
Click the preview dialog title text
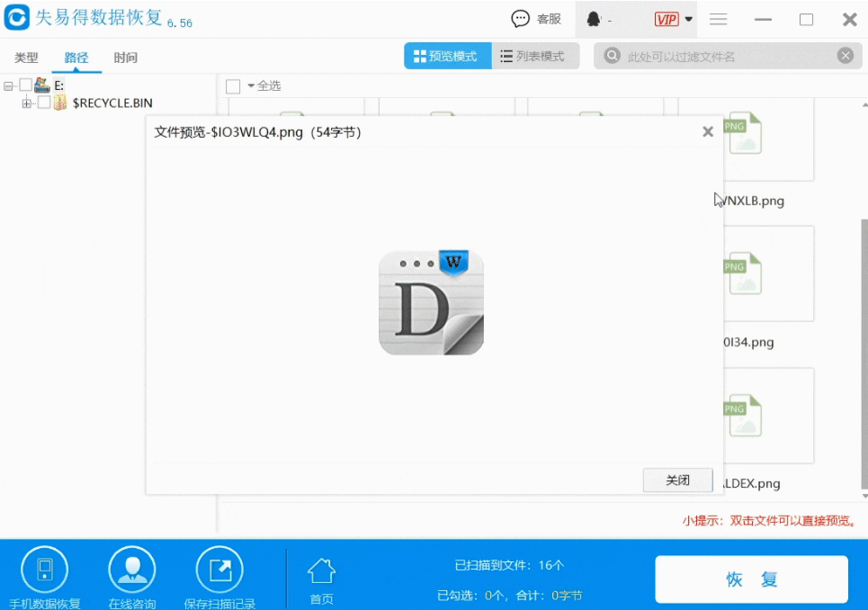(x=258, y=132)
